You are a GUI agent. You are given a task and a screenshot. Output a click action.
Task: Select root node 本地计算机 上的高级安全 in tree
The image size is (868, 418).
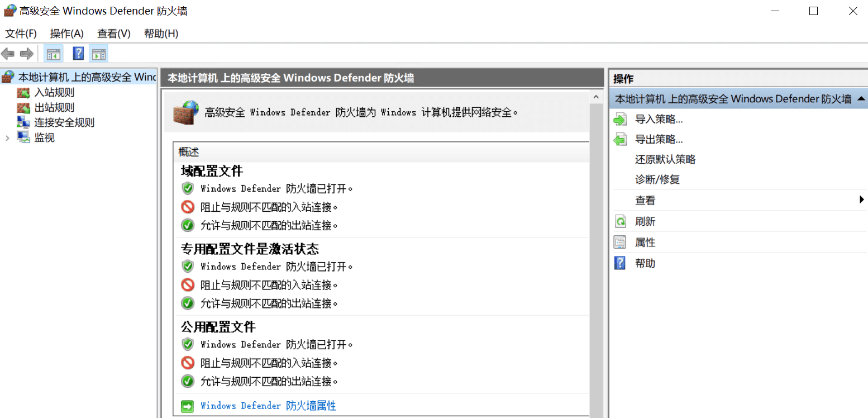(87, 77)
